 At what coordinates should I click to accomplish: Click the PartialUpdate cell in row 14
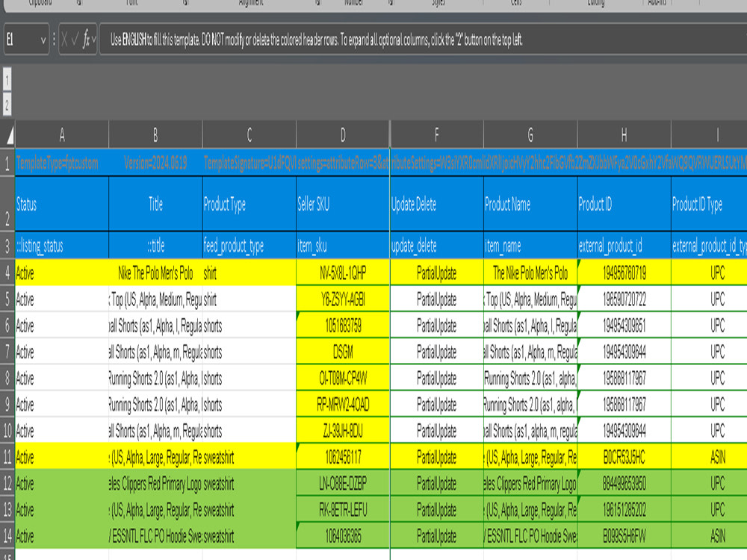[x=436, y=535]
